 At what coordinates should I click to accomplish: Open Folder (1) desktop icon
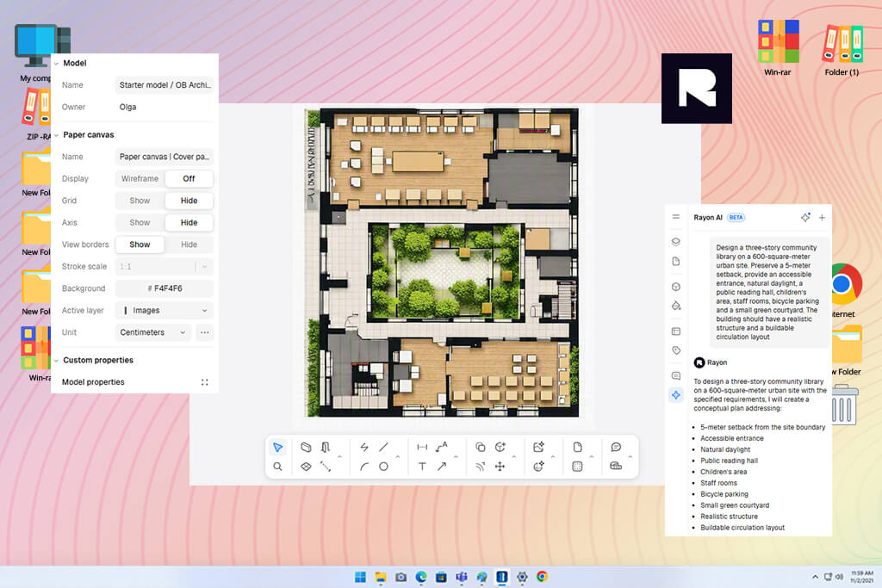coord(842,49)
